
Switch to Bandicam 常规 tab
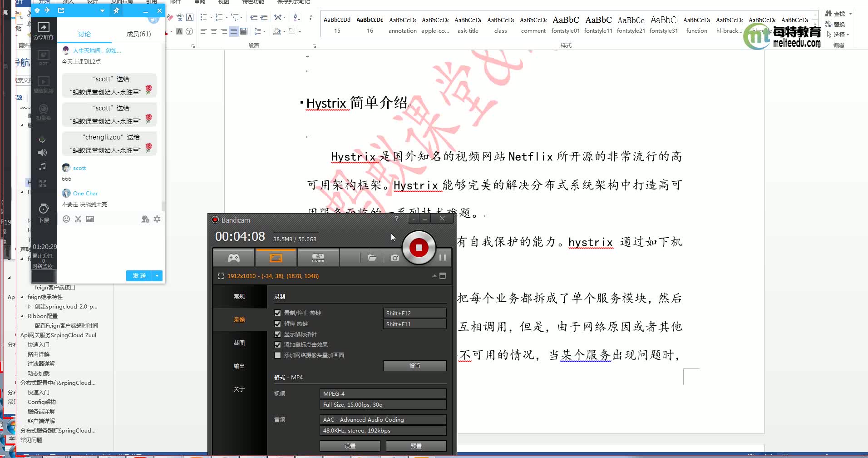pos(239,297)
